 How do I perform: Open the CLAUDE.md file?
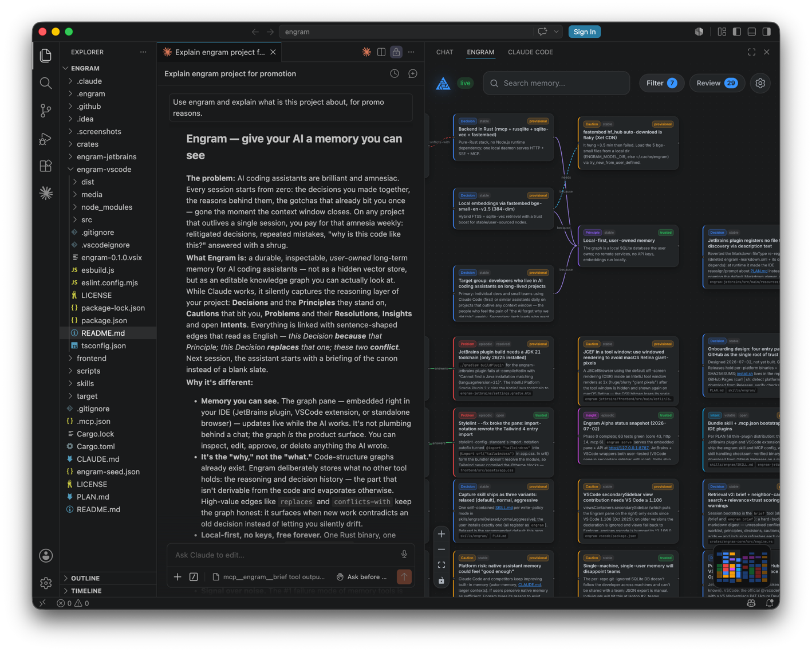coord(108,459)
